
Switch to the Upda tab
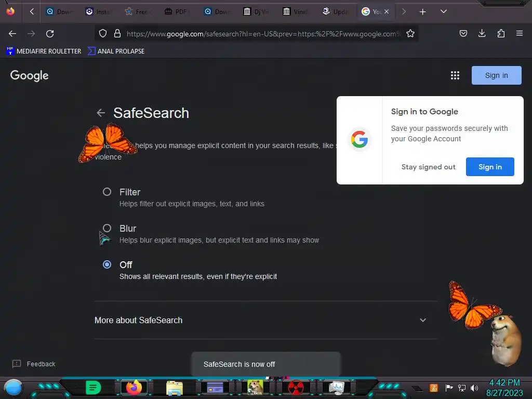(x=335, y=12)
